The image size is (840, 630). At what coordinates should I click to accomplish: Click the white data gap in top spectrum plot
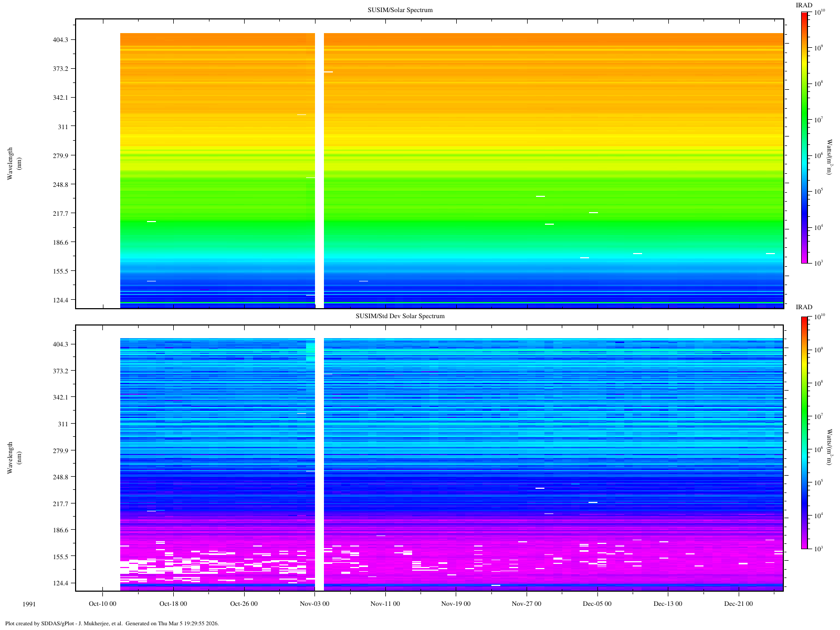point(319,168)
